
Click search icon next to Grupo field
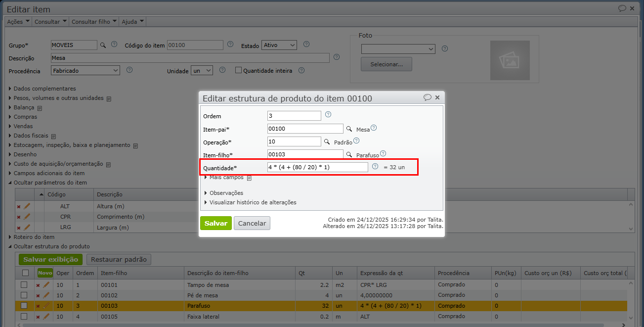pos(103,45)
